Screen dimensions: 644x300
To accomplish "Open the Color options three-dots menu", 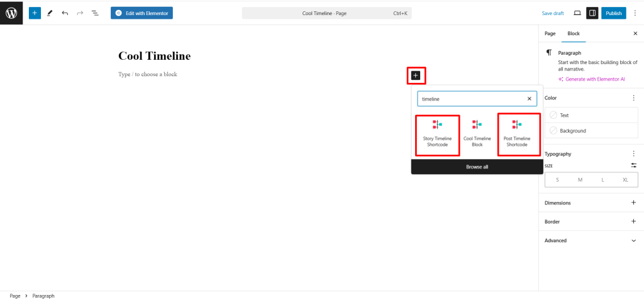I will [633, 98].
